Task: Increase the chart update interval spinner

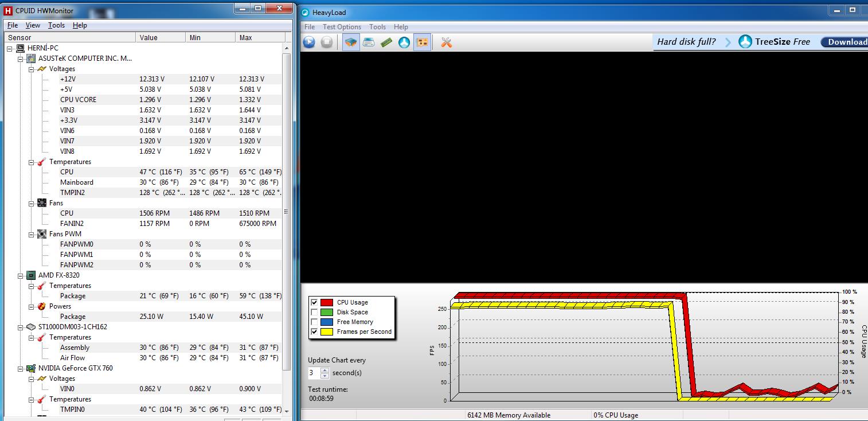Action: click(x=325, y=370)
